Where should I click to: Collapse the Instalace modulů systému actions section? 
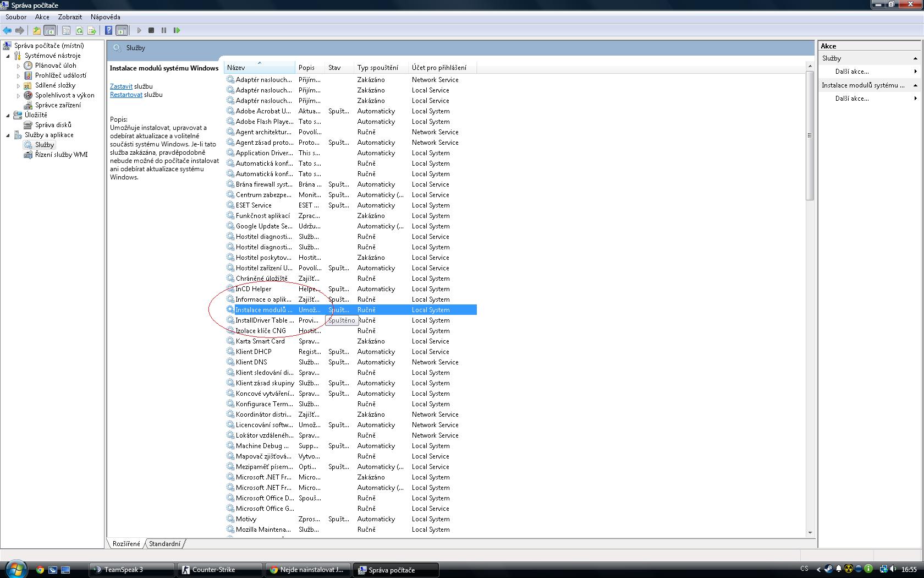tap(915, 85)
